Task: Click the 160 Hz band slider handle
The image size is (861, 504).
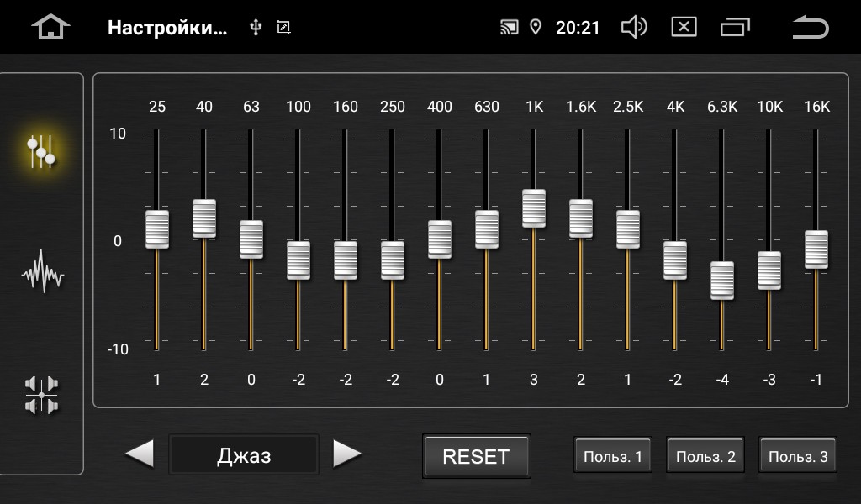Action: coord(346,260)
